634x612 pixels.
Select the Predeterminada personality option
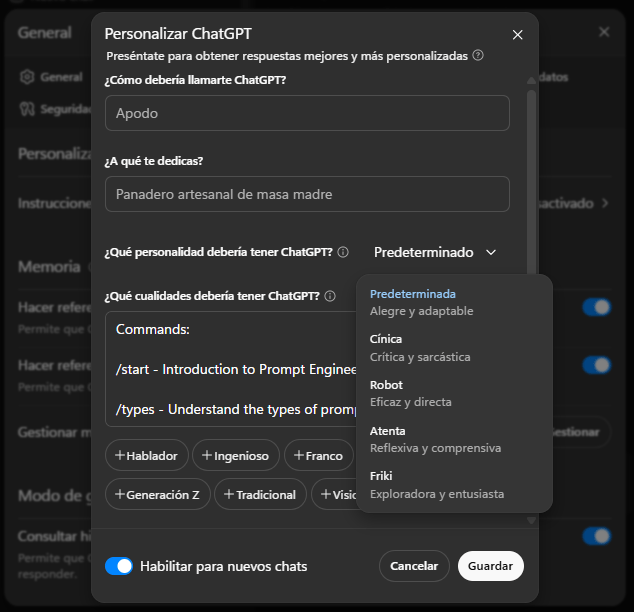point(454,302)
